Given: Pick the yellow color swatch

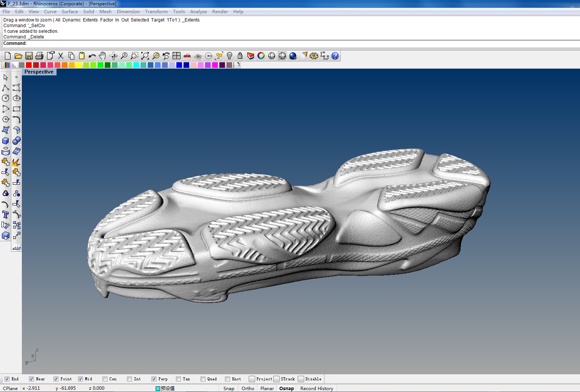Looking at the screenshot, I should pos(79,65).
